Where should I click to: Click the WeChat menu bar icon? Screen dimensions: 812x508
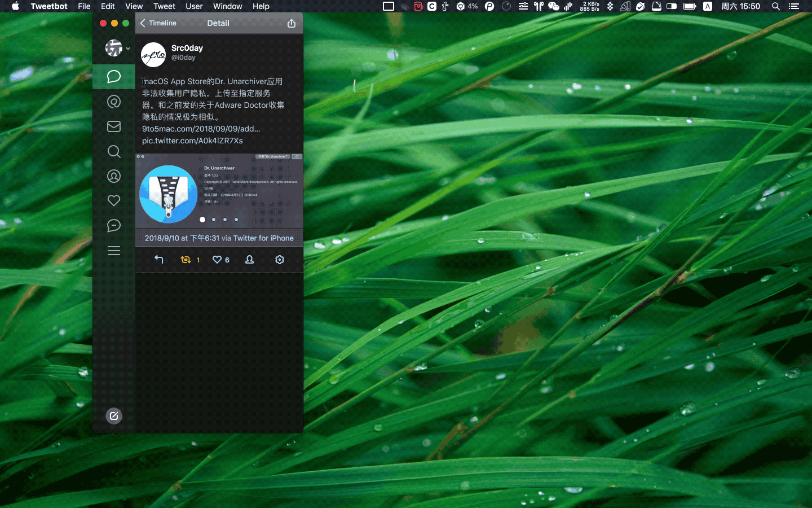554,6
